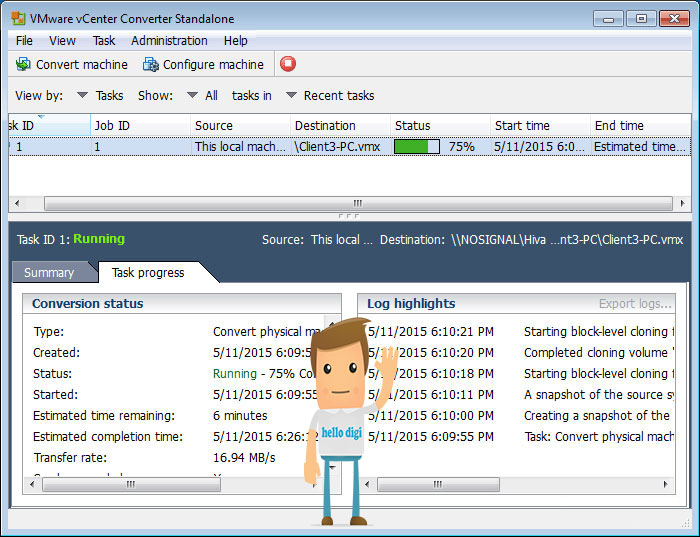700x537 pixels.
Task: Click the Configure machine label
Action: point(213,65)
